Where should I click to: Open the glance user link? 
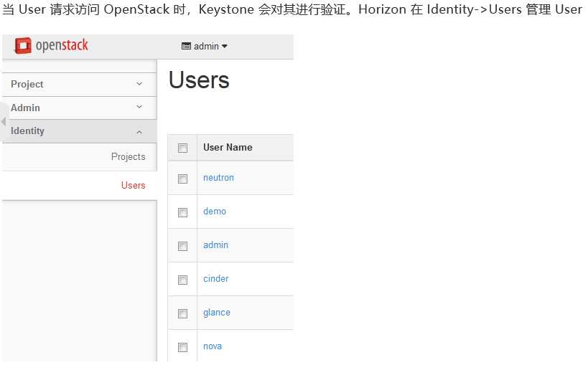click(x=217, y=313)
